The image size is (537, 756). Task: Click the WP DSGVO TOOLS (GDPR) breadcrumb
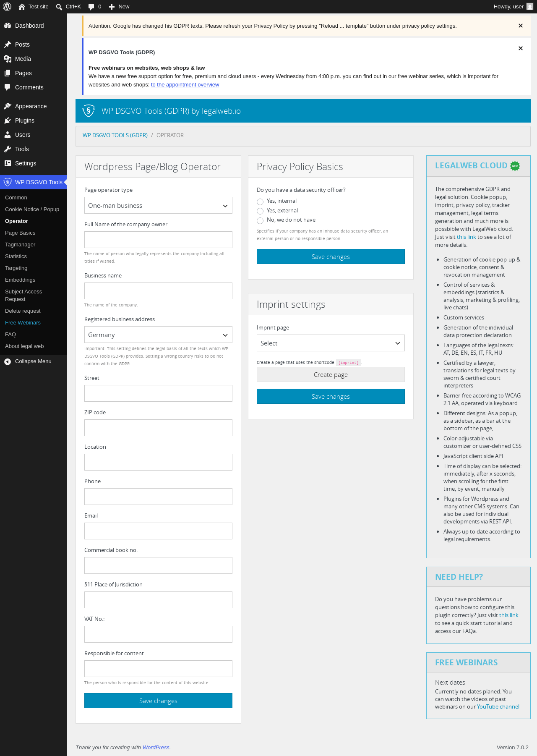tap(115, 135)
